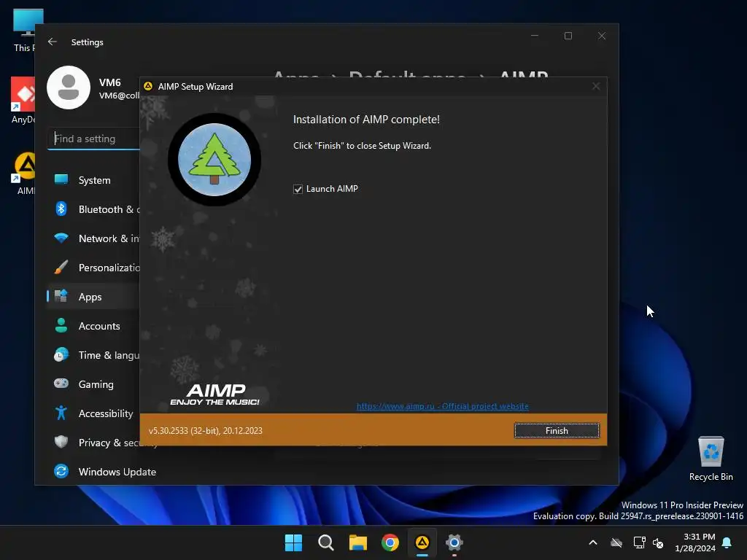Click the System monitor icon in sidebar
This screenshot has width=747, height=560.
pyautogui.click(x=61, y=179)
